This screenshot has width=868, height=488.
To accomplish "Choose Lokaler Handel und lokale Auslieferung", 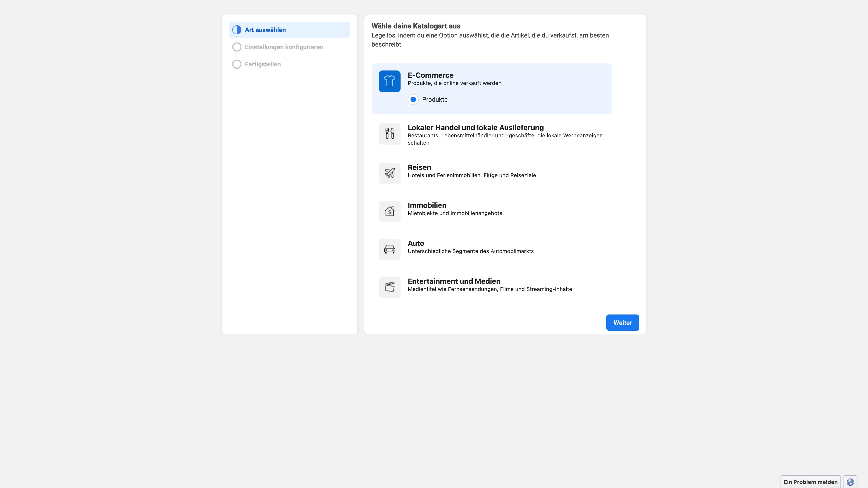I will pyautogui.click(x=475, y=128).
